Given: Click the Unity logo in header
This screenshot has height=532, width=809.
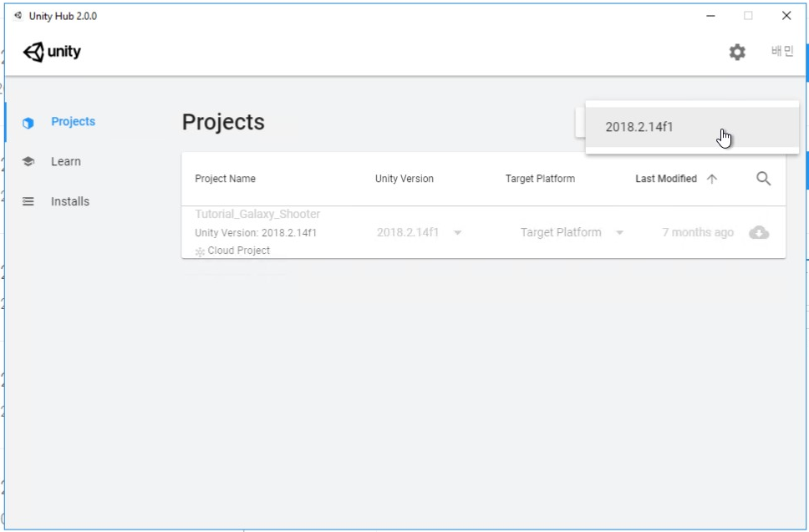Looking at the screenshot, I should 52,52.
